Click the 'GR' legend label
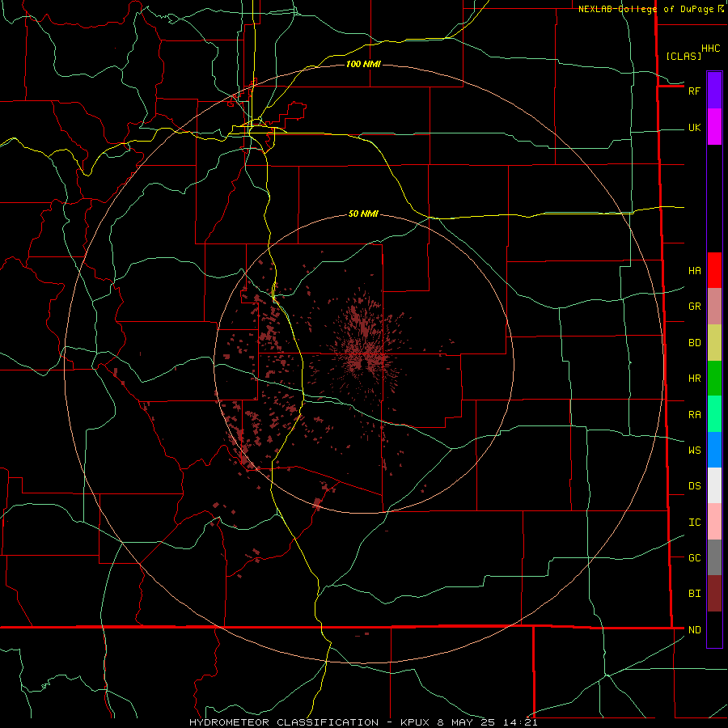The height and width of the screenshot is (728, 728). pyautogui.click(x=695, y=307)
